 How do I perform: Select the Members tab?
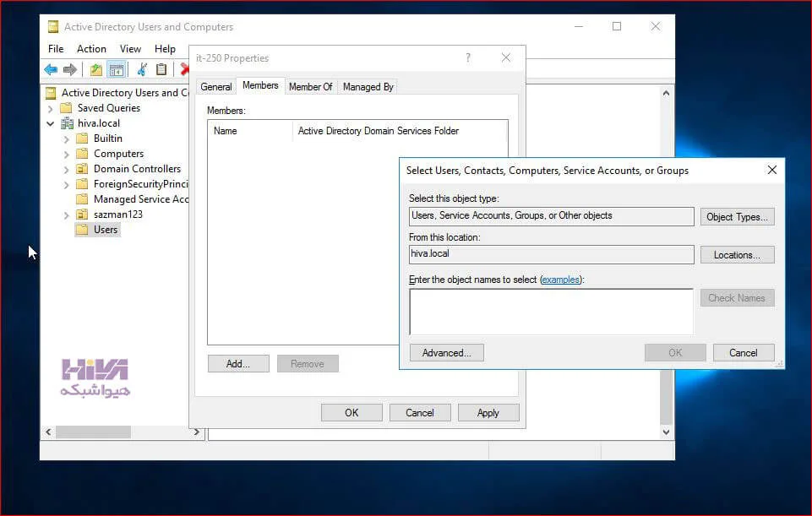260,85
